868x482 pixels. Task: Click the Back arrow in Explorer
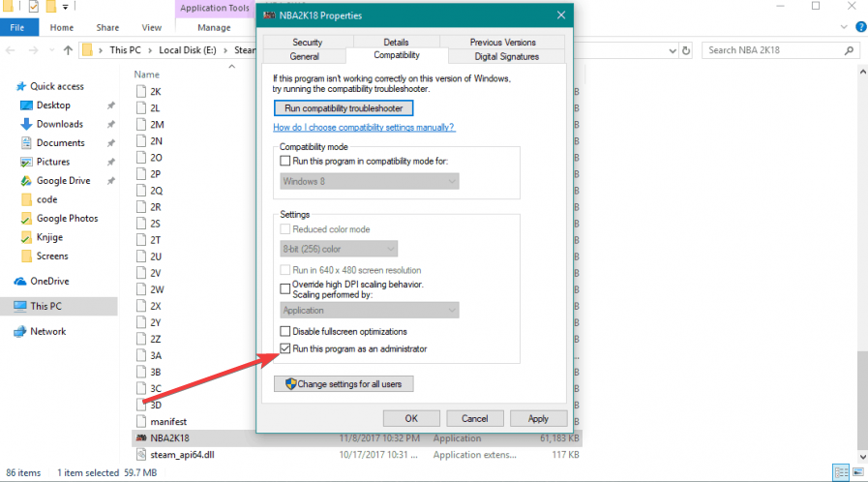11,50
